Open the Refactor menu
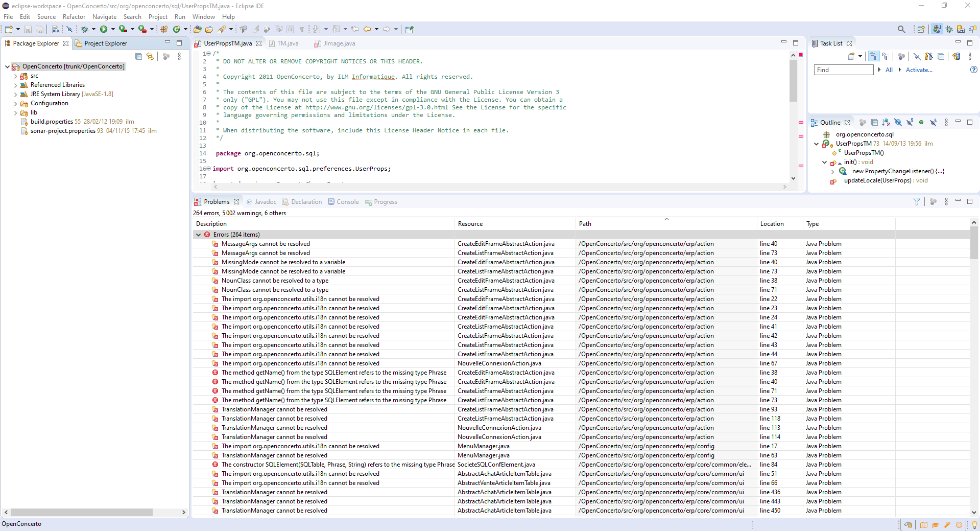980x531 pixels. click(x=74, y=17)
